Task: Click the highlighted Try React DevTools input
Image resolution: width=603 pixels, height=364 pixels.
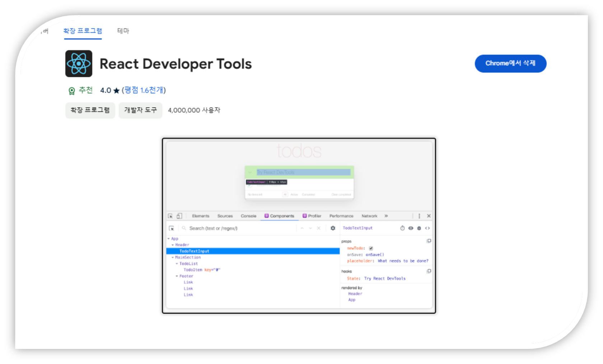Action: click(303, 172)
